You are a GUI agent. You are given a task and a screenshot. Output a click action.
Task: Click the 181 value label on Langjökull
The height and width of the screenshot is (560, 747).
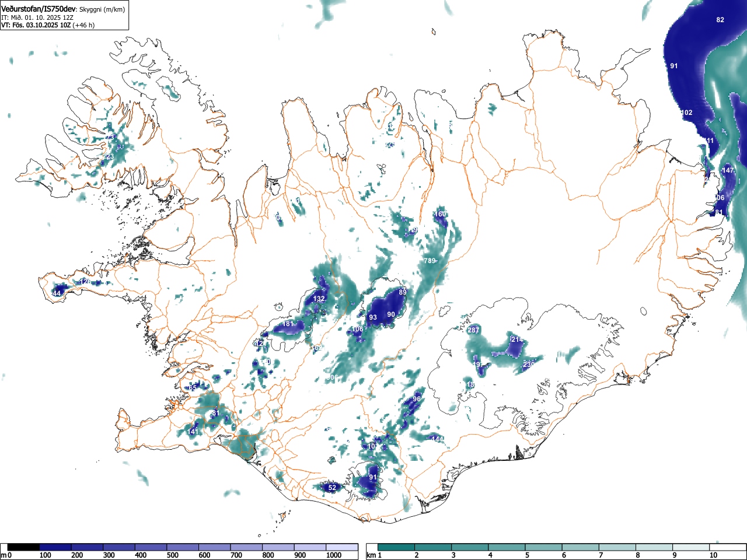coord(288,324)
